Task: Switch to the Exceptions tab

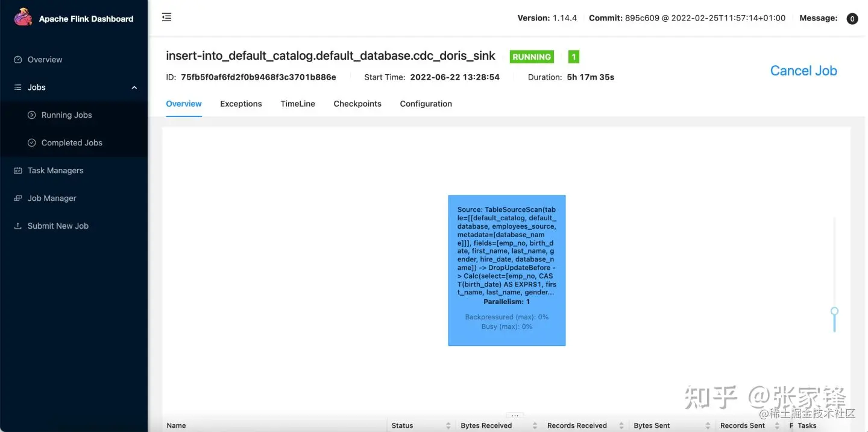Action: pyautogui.click(x=241, y=104)
